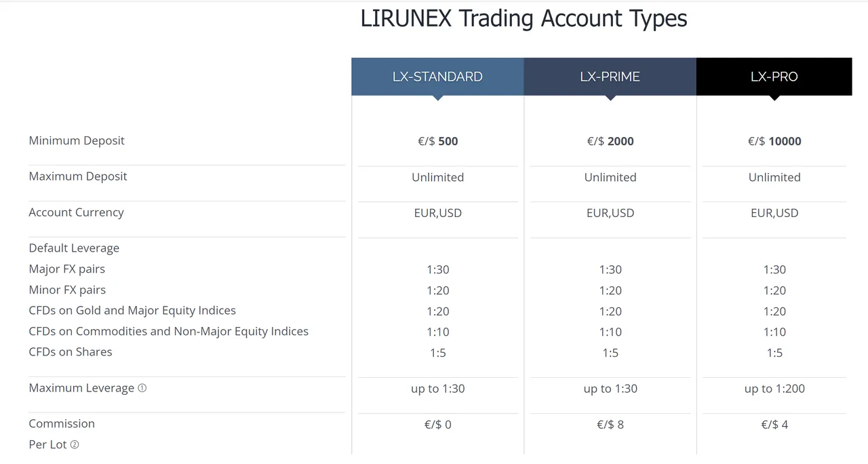Screen dimensions: 868x464
Task: Click Minor FX 1:20 value under LX-PRO
Action: coord(774,290)
